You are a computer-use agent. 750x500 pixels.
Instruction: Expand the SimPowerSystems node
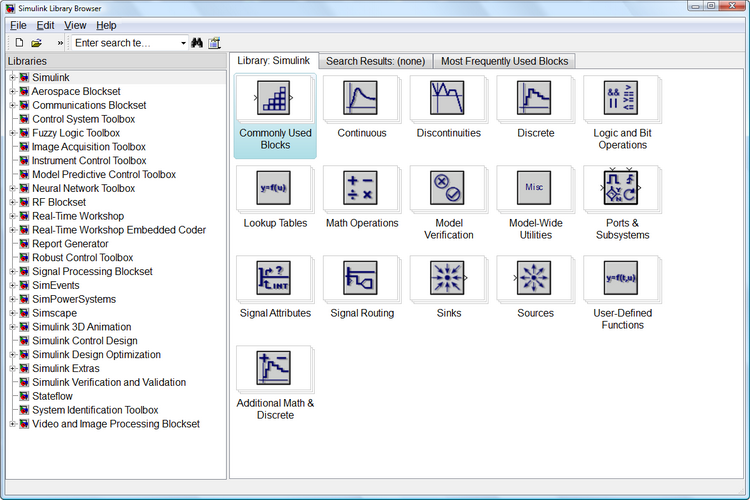click(x=13, y=300)
